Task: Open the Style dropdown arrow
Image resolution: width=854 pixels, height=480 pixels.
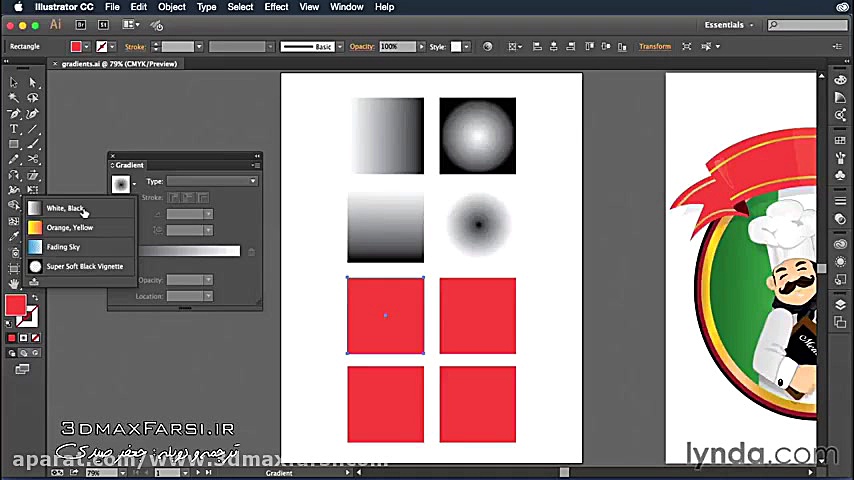Action: 467,47
